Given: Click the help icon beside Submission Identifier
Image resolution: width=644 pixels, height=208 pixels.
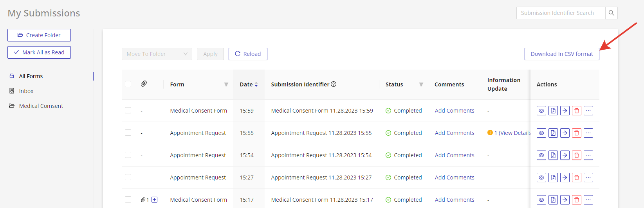Looking at the screenshot, I should (x=334, y=84).
